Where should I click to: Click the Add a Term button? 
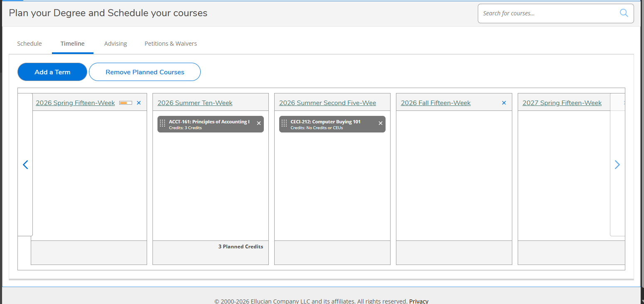pyautogui.click(x=52, y=72)
